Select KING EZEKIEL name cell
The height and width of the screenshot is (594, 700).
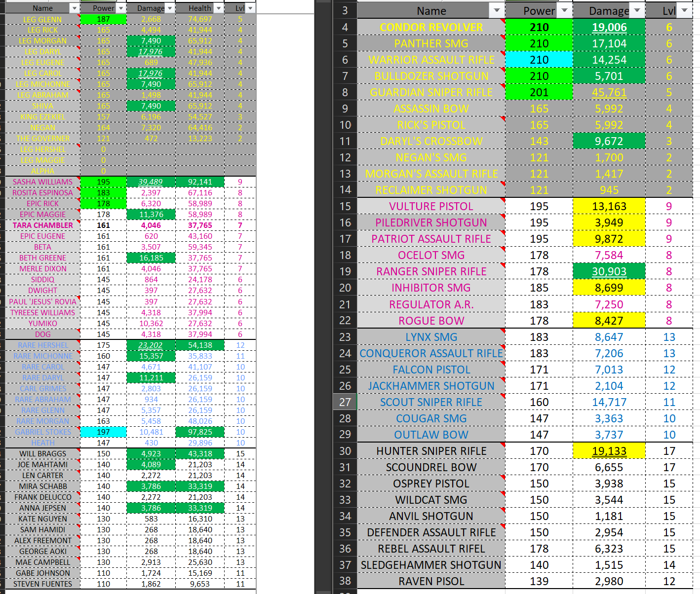pyautogui.click(x=42, y=117)
